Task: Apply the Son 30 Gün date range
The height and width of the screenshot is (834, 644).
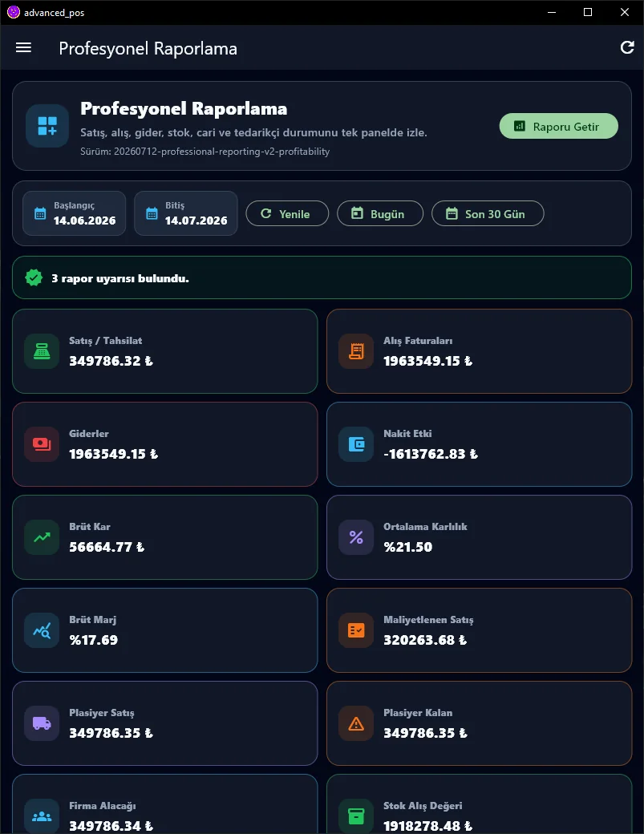Action: click(x=488, y=213)
